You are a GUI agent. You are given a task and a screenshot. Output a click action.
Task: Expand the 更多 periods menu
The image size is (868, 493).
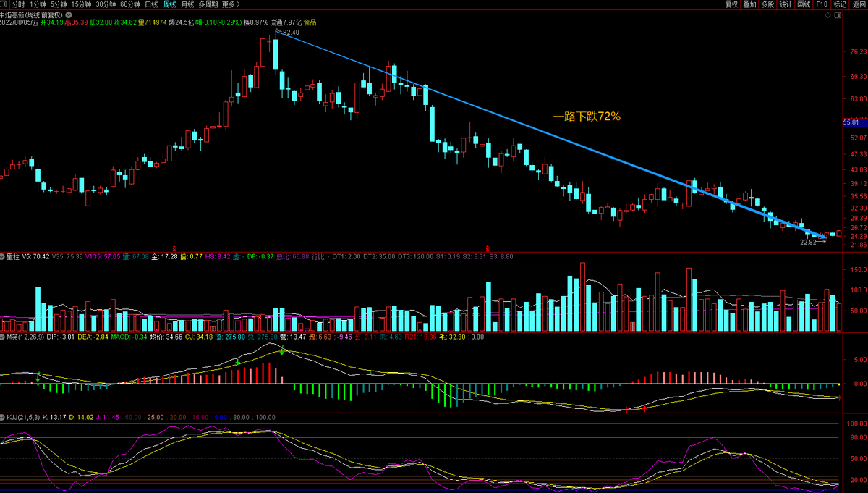tap(229, 4)
